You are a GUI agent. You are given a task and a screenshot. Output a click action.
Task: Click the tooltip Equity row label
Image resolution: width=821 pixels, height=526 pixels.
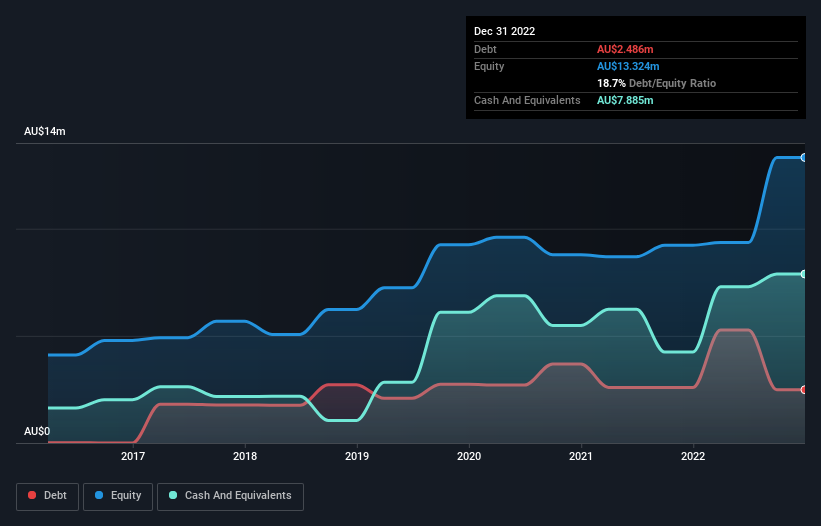click(x=489, y=66)
